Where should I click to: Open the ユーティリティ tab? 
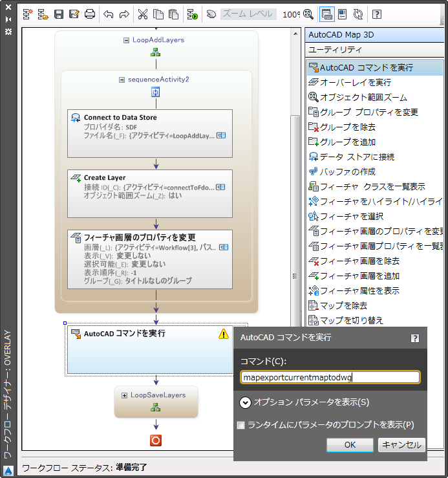coord(374,50)
